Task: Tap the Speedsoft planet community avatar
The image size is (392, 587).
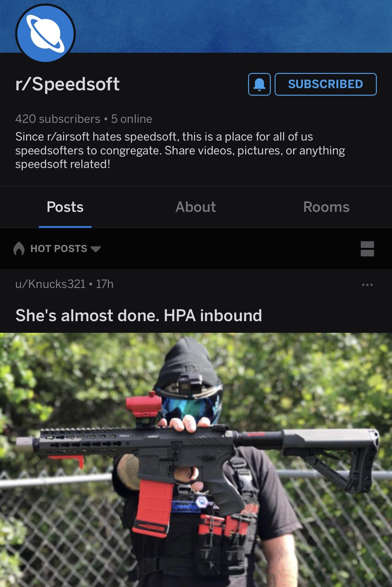Action: [x=45, y=33]
